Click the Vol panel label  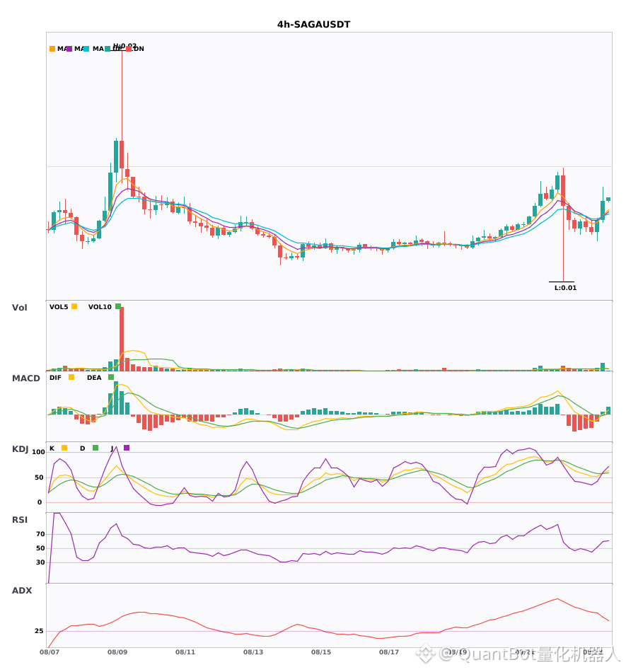(x=19, y=308)
